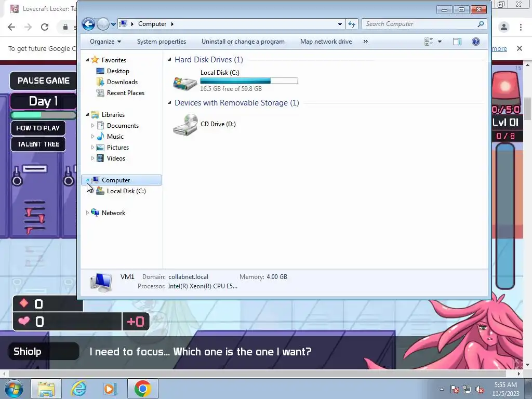Viewport: 532px width, 399px height.
Task: Click VM1 computer icon in details pane
Action: (101, 282)
